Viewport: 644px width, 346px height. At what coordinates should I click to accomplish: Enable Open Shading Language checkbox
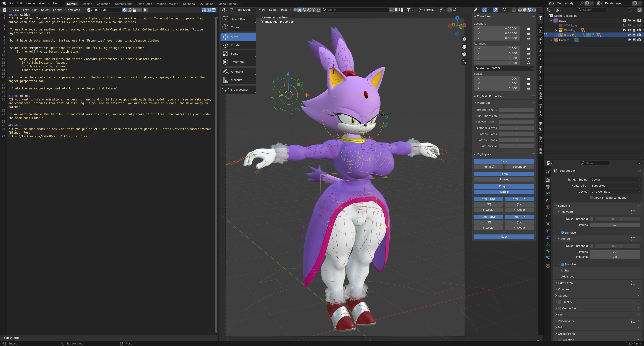click(591, 198)
